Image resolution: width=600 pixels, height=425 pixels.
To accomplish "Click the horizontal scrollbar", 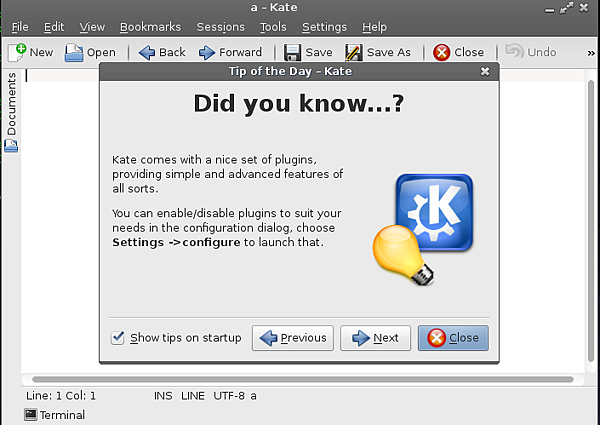I will tap(303, 379).
